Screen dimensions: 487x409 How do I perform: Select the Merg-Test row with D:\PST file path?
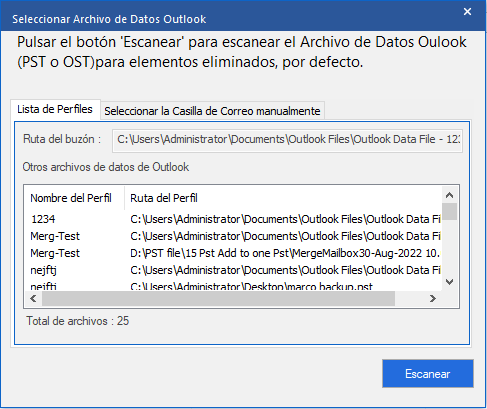click(x=233, y=253)
